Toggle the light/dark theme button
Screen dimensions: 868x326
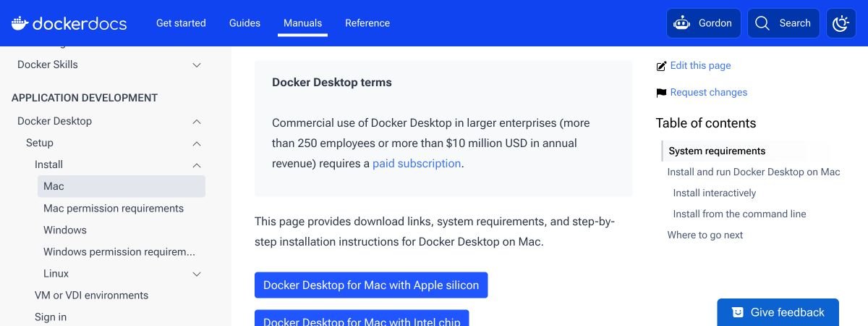click(x=841, y=23)
